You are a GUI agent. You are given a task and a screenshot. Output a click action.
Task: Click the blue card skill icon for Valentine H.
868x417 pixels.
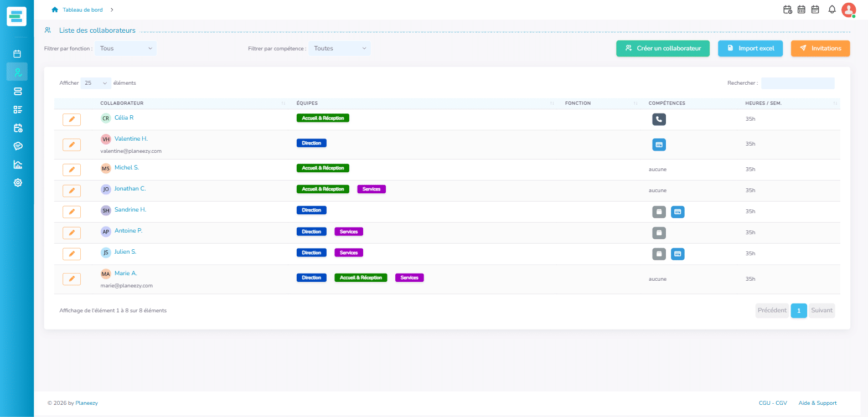click(659, 145)
